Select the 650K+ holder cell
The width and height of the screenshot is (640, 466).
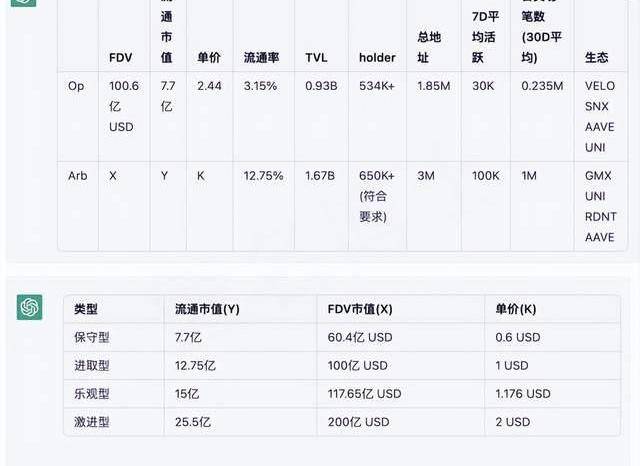pyautogui.click(x=376, y=175)
